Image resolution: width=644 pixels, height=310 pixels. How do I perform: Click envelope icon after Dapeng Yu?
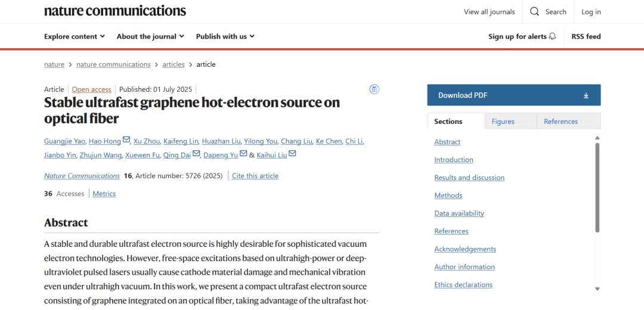point(243,155)
